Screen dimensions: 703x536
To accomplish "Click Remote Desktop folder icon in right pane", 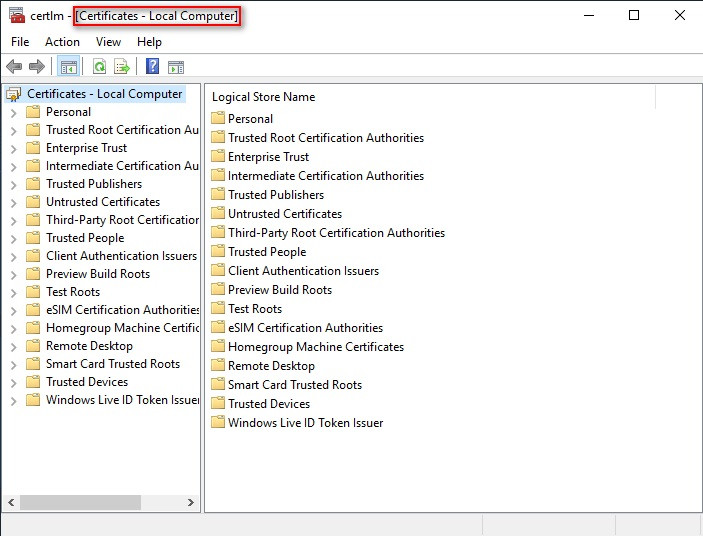I will click(218, 365).
